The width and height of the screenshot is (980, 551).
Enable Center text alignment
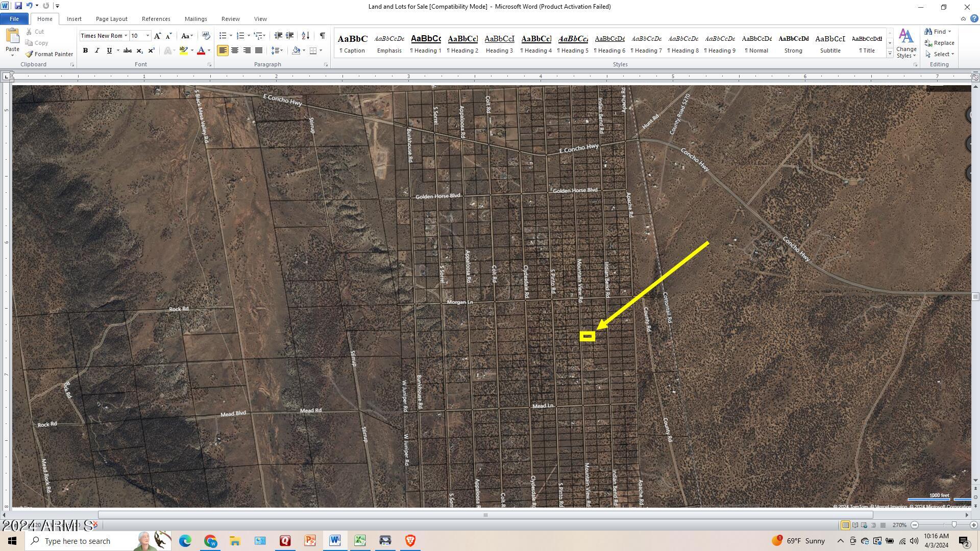235,51
